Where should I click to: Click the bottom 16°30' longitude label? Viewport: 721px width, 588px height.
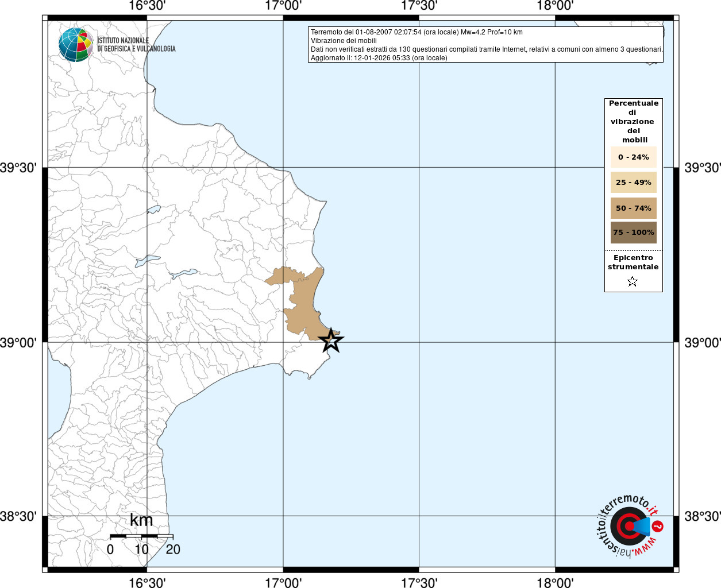147,582
